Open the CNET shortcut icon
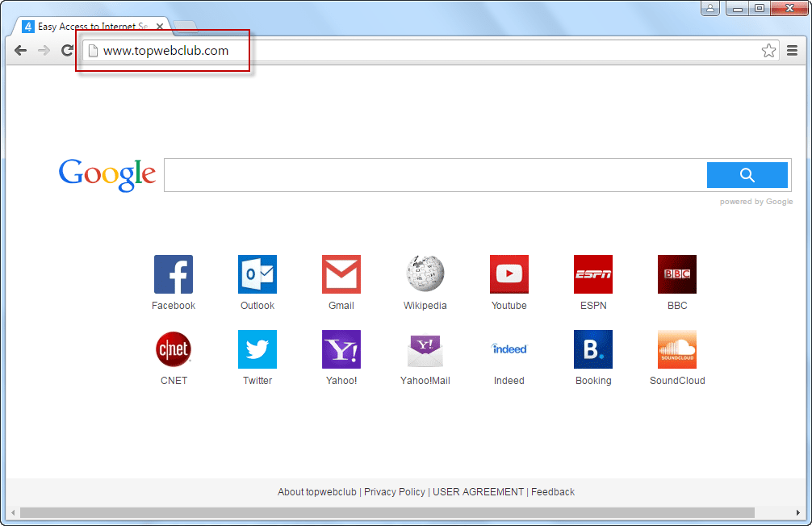The width and height of the screenshot is (812, 526). click(x=174, y=349)
